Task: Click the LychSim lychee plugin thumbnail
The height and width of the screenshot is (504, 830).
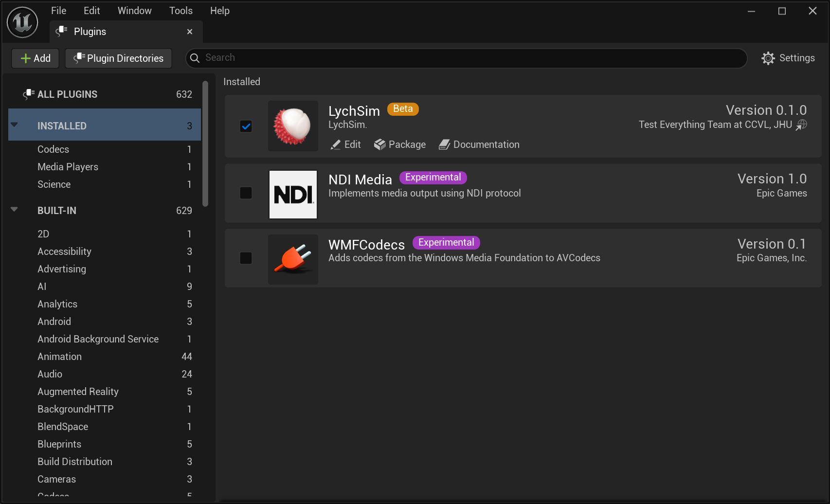Action: click(x=293, y=126)
